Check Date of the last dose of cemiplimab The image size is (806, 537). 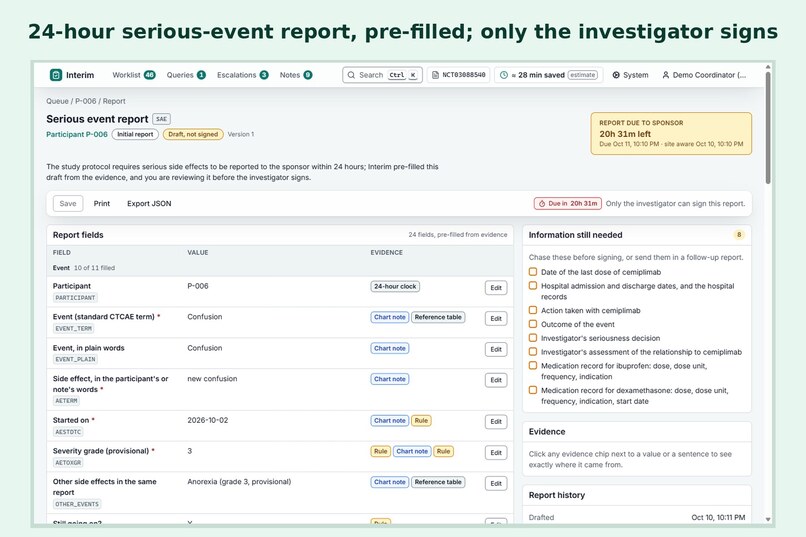coord(533,272)
